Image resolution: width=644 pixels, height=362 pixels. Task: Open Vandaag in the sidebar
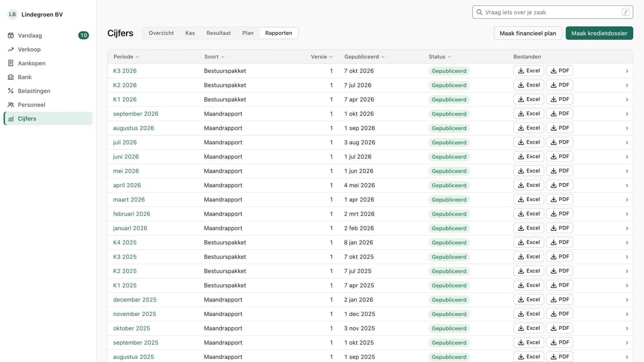[48, 36]
